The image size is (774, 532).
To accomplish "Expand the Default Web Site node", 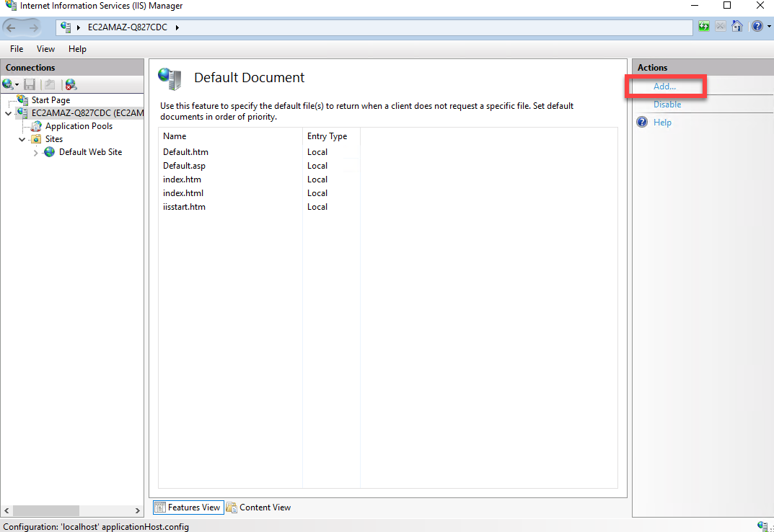I will click(x=36, y=153).
